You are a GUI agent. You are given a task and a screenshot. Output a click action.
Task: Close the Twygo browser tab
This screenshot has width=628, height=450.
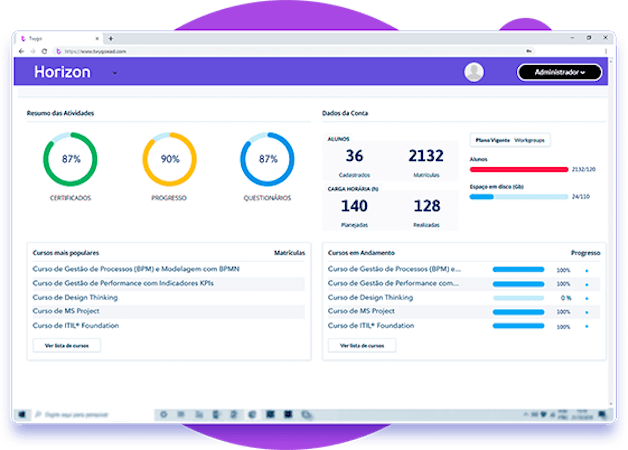(x=97, y=38)
